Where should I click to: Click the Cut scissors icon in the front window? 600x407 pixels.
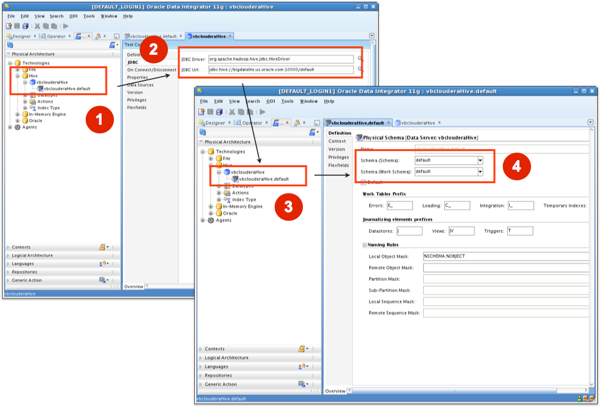232,112
